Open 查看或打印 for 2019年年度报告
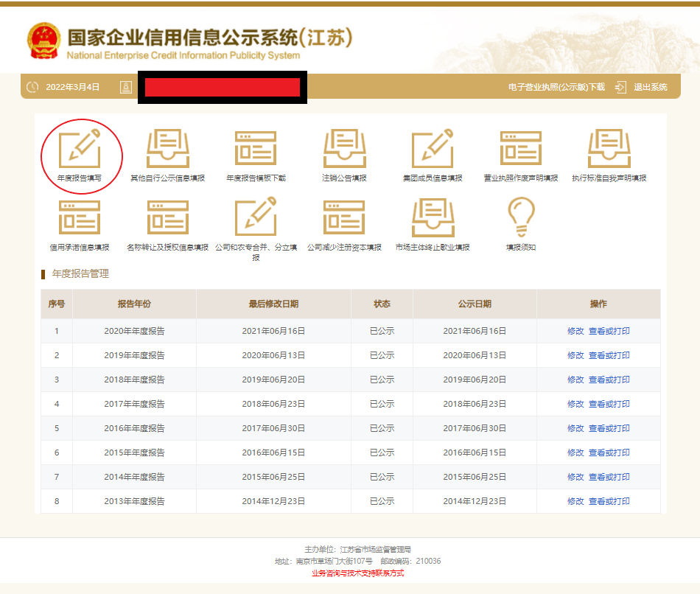This screenshot has height=594, width=700. tap(609, 355)
